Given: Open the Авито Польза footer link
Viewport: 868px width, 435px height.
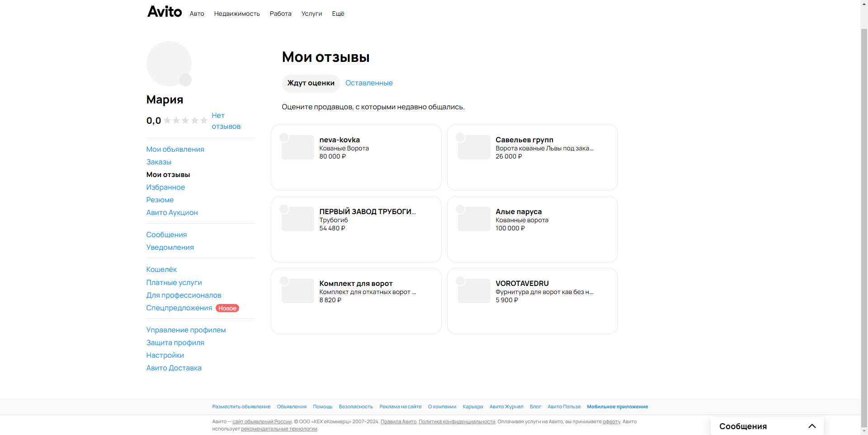Looking at the screenshot, I should 564,407.
